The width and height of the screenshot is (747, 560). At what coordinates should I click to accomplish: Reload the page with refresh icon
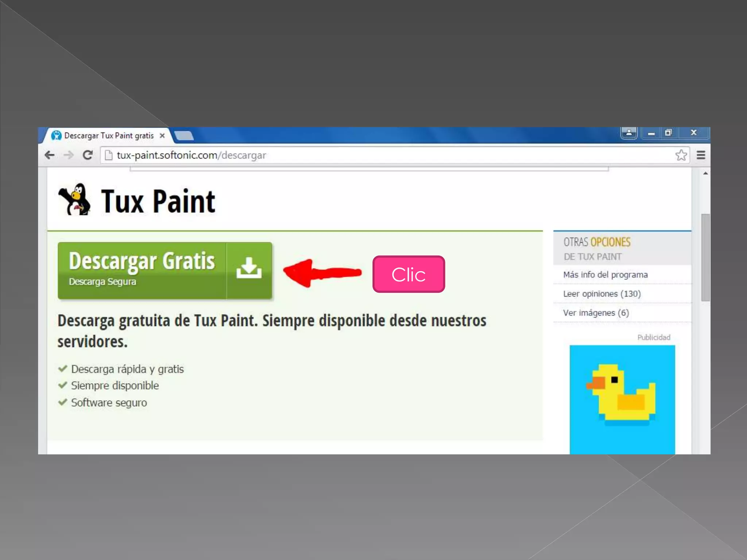coord(88,155)
